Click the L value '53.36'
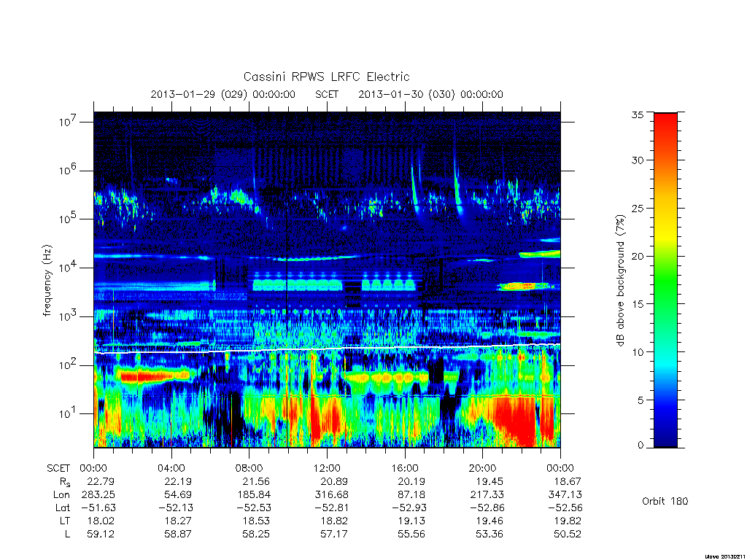 click(489, 534)
